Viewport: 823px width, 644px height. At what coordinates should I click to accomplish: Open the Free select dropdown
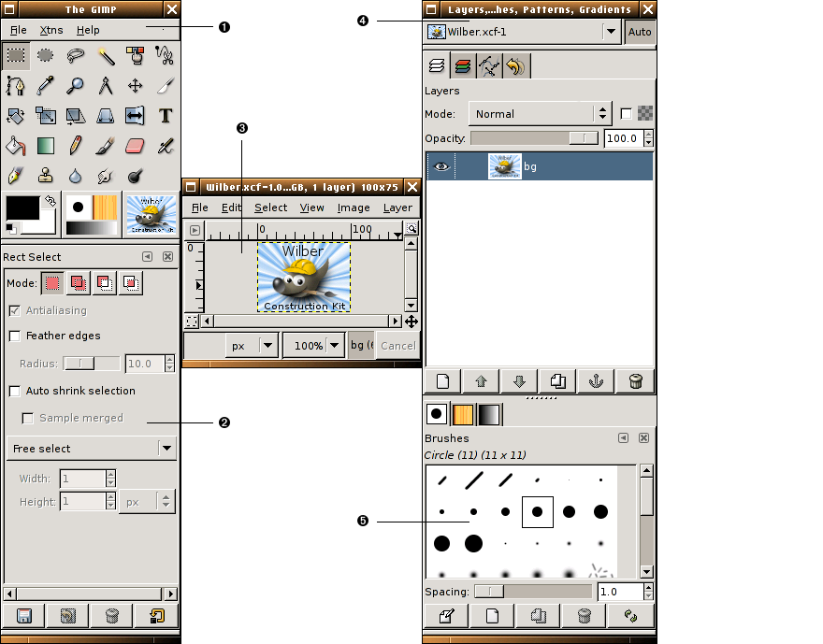91,449
